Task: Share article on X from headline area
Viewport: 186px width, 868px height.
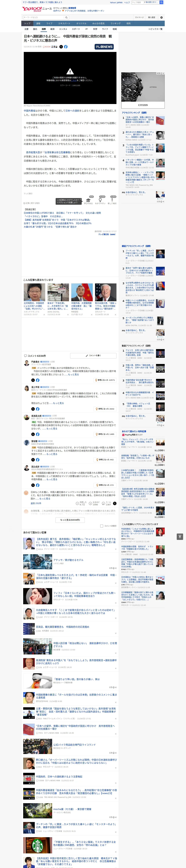Action: coord(61,47)
